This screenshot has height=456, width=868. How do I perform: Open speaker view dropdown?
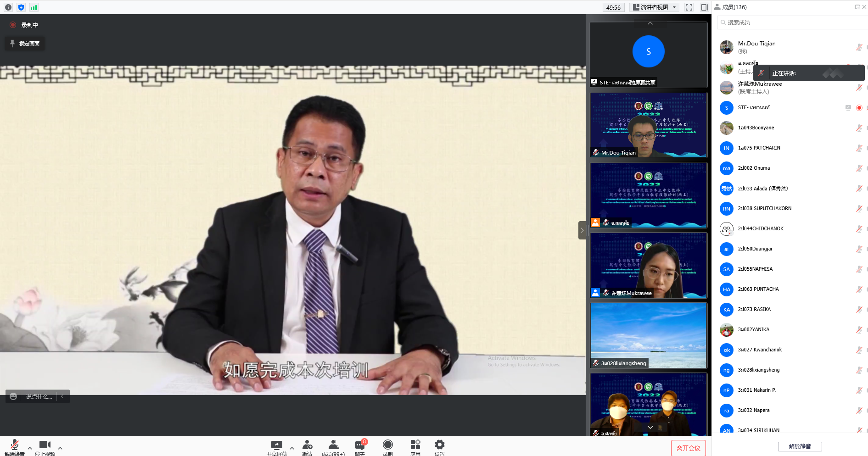655,7
